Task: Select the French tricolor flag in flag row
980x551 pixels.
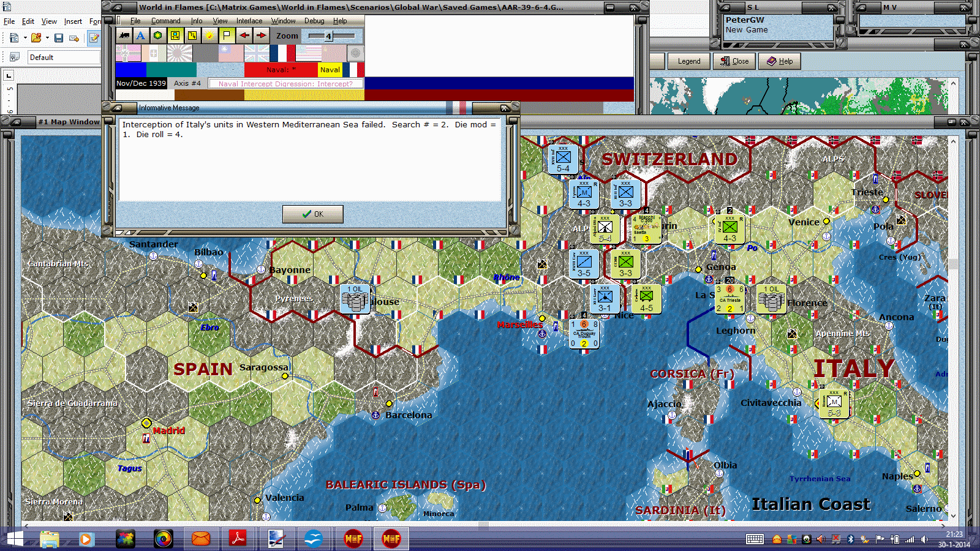Action: point(282,53)
